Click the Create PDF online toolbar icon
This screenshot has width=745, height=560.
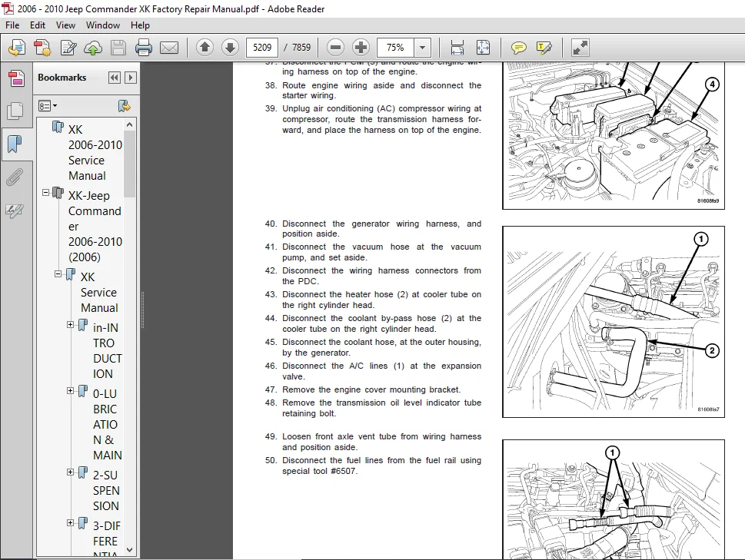pyautogui.click(x=17, y=48)
